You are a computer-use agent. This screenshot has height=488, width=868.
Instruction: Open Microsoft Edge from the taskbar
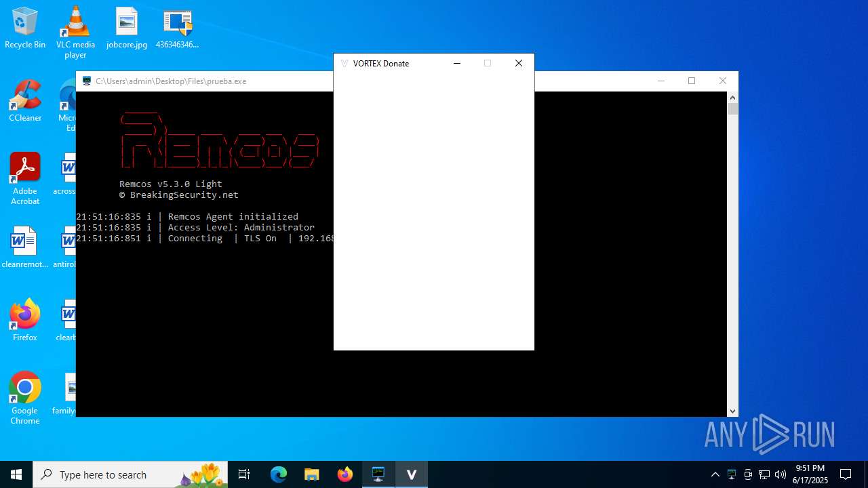point(279,474)
